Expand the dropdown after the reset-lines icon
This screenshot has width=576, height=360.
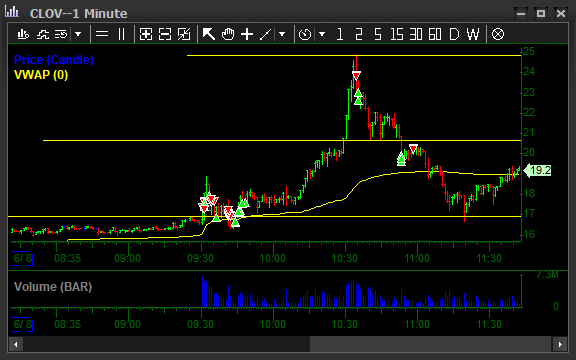pos(78,34)
